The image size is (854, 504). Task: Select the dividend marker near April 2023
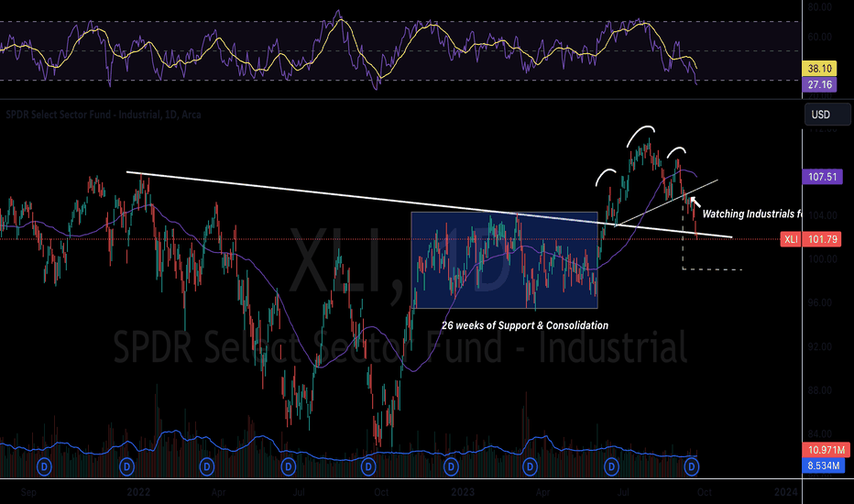530,466
